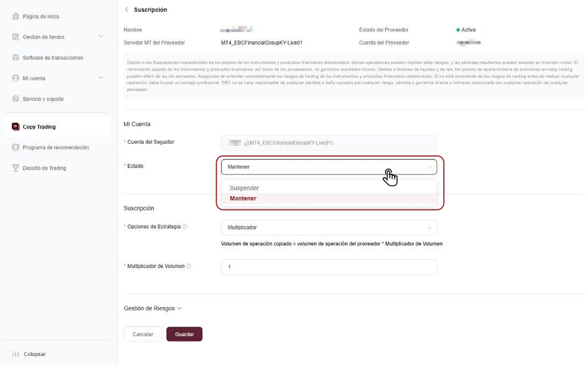Click the Gestión de fondos sidebar icon

click(15, 37)
